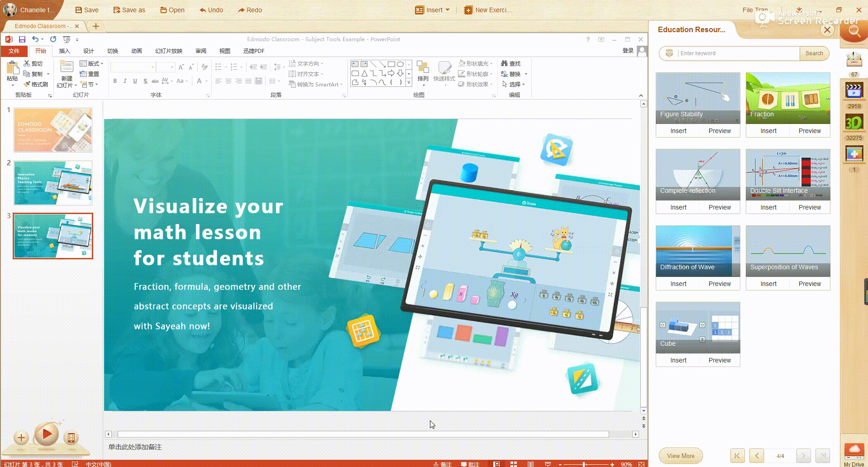Click 查找 find button
Image resolution: width=868 pixels, height=467 pixels.
point(511,64)
